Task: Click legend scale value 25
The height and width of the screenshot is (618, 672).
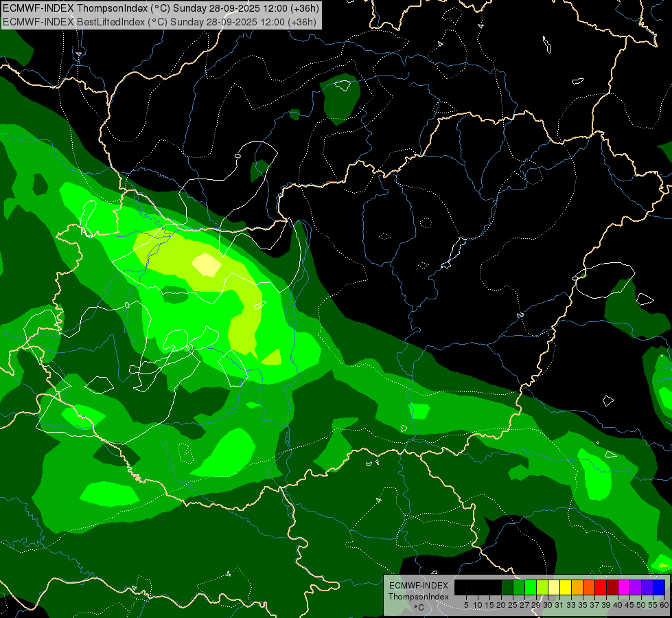Action: (x=513, y=605)
